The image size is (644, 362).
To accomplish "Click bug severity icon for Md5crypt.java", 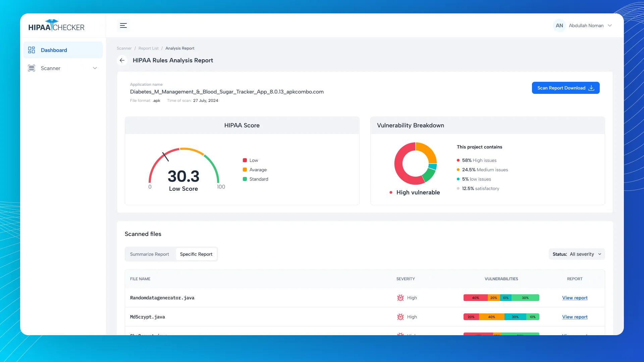I will tap(400, 317).
